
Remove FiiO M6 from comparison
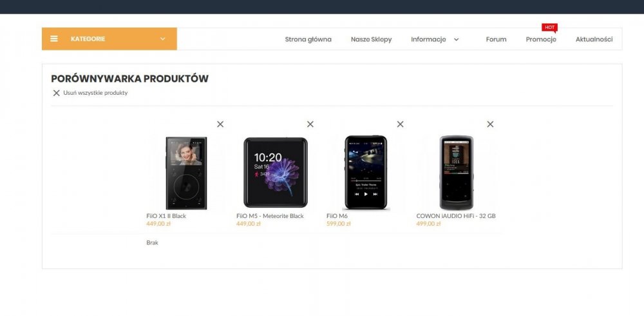click(x=400, y=124)
